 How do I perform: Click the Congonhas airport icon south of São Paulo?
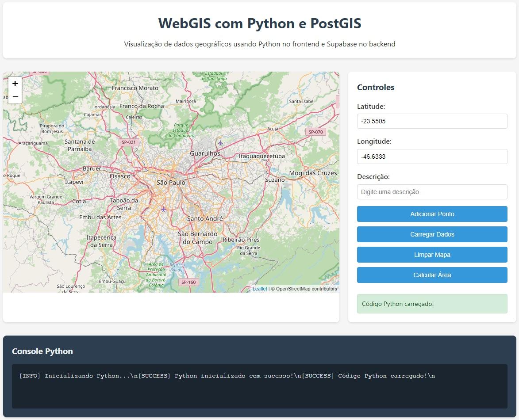(164, 209)
